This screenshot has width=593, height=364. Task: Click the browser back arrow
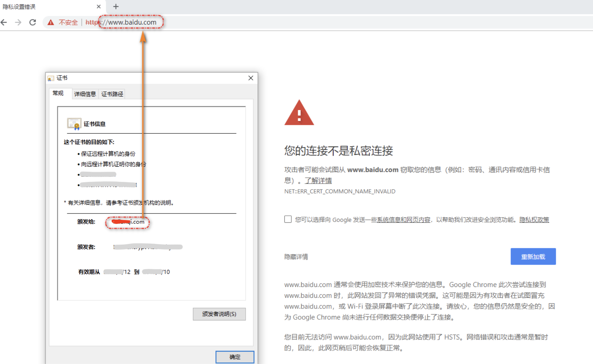click(x=4, y=22)
